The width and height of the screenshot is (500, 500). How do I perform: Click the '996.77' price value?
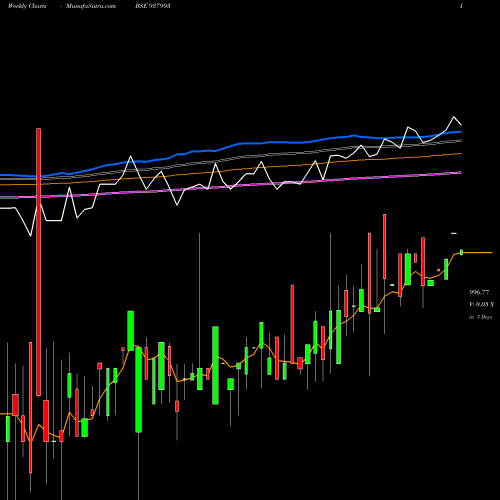[x=479, y=292]
